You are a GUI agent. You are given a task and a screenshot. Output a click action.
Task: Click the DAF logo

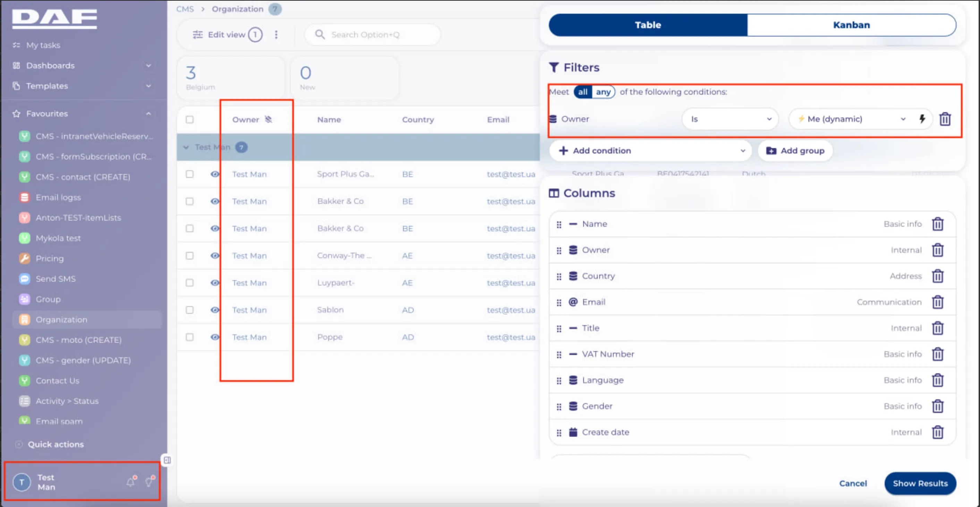[54, 19]
